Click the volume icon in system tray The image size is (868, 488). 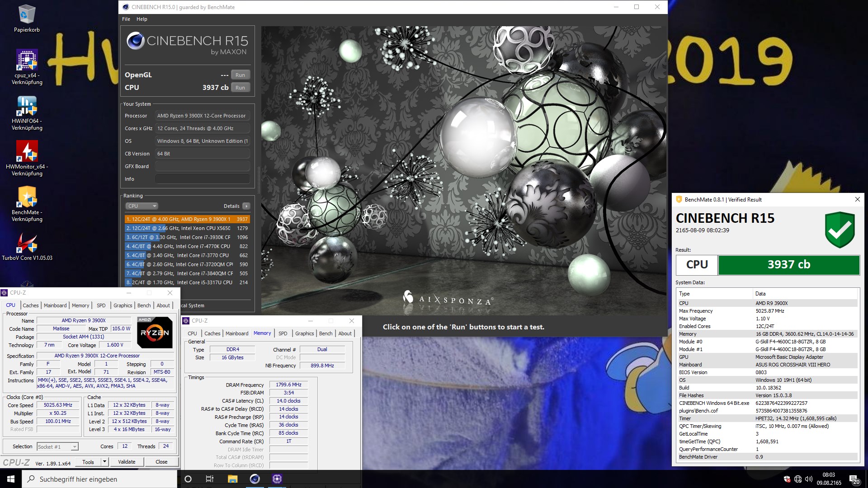pyautogui.click(x=809, y=479)
